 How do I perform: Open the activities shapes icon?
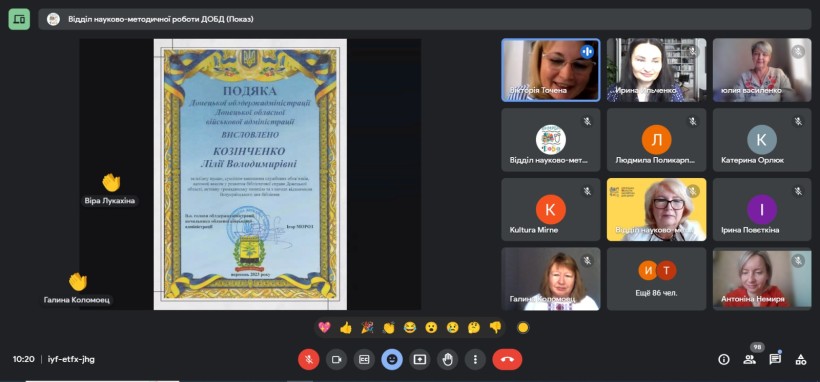click(800, 359)
